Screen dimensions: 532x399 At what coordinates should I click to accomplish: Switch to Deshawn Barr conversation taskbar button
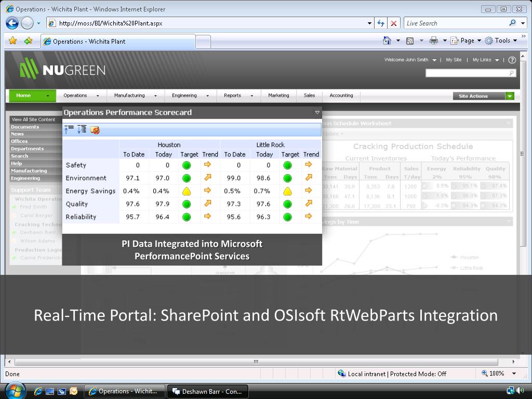pos(208,391)
